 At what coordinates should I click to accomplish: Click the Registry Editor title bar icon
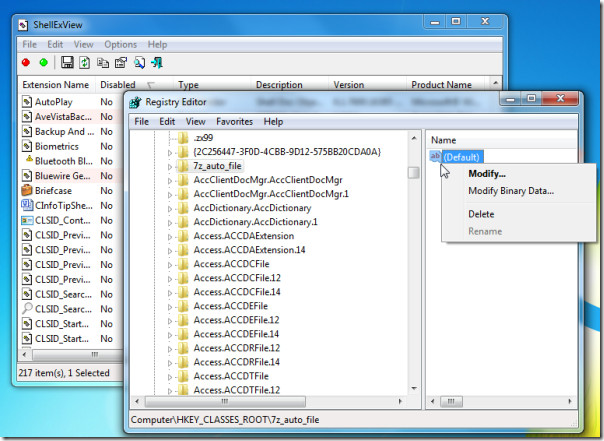coord(135,102)
